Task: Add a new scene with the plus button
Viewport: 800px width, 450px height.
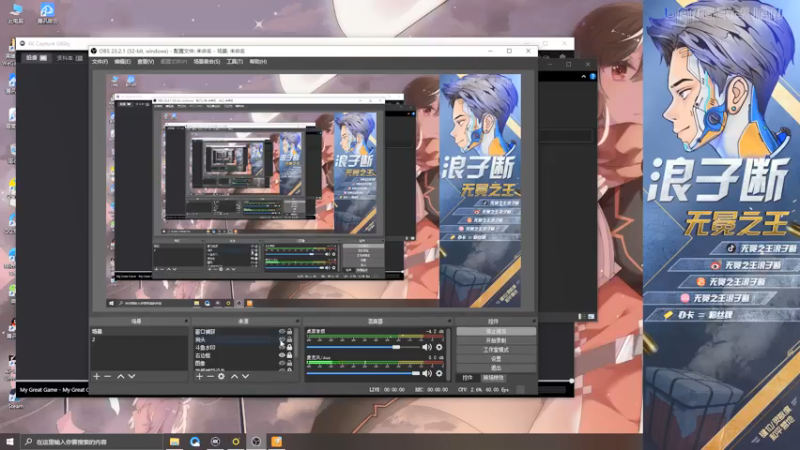Action: pos(96,377)
